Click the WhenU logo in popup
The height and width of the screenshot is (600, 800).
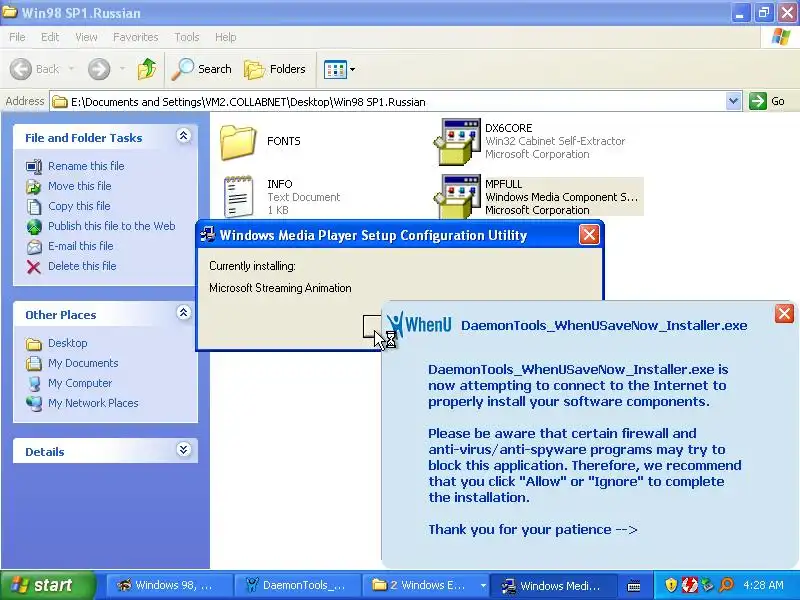point(419,324)
